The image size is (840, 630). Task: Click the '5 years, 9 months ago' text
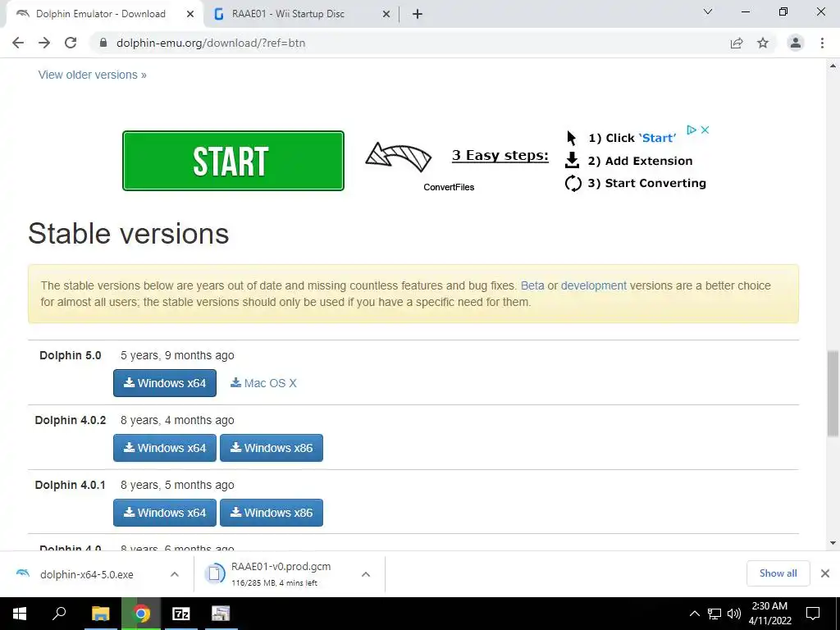pyautogui.click(x=177, y=355)
